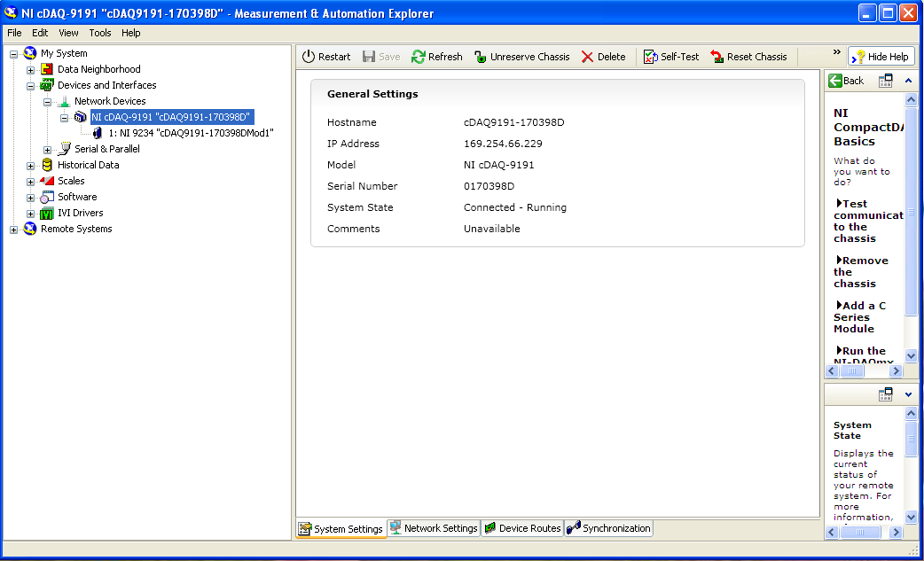This screenshot has width=924, height=561.
Task: Expand the Scales tree node
Action: click(x=31, y=182)
